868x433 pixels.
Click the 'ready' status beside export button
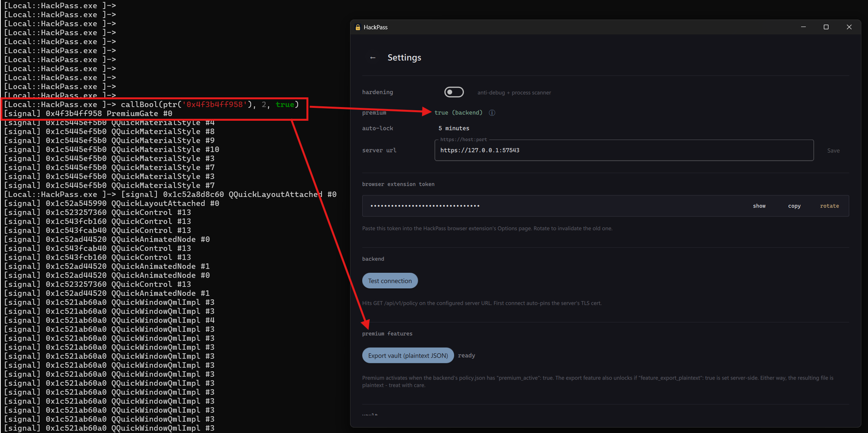click(x=466, y=356)
